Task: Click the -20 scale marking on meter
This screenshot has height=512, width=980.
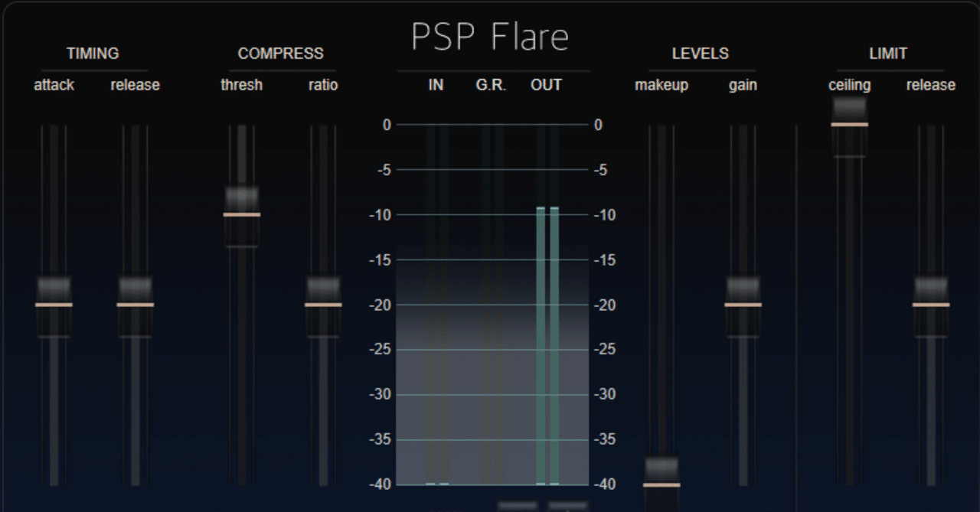Action: point(380,305)
